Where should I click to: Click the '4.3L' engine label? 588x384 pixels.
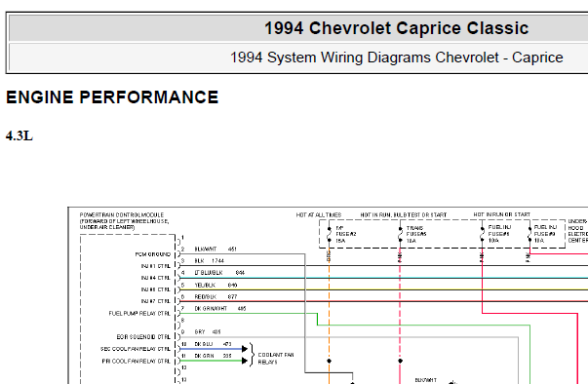click(x=20, y=135)
